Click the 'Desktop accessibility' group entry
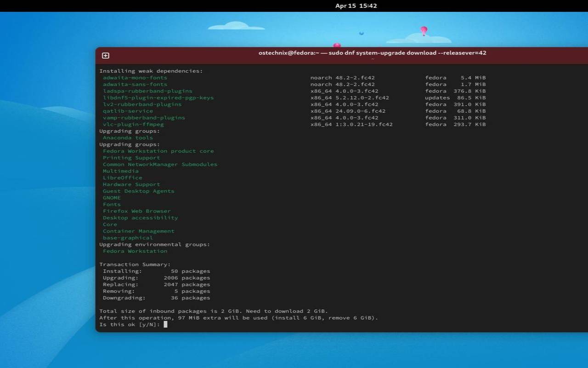Image resolution: width=588 pixels, height=368 pixels. tap(140, 218)
